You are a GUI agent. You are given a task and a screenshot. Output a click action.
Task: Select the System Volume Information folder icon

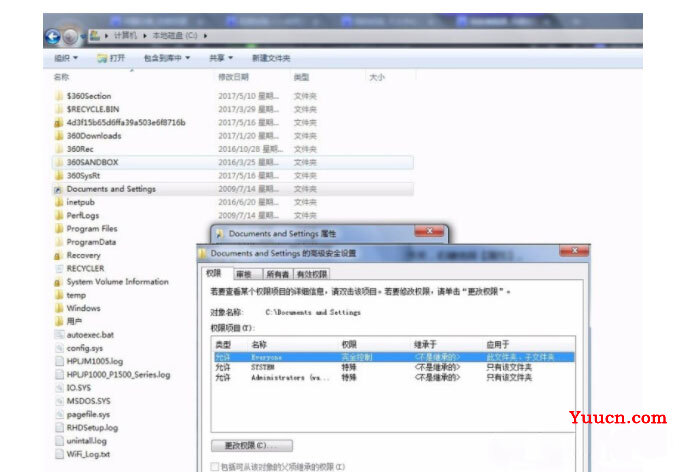tap(58, 282)
